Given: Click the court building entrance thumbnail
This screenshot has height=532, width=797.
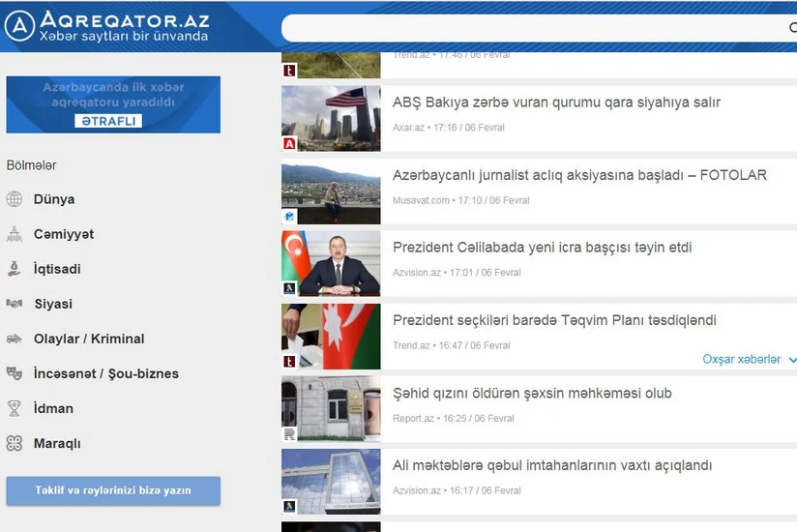Looking at the screenshot, I should [x=331, y=409].
